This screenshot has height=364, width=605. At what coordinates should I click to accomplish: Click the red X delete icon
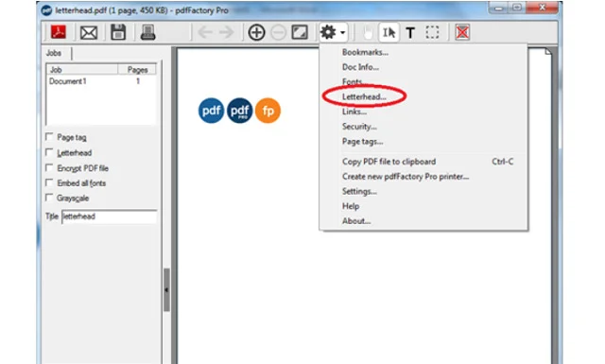[462, 32]
